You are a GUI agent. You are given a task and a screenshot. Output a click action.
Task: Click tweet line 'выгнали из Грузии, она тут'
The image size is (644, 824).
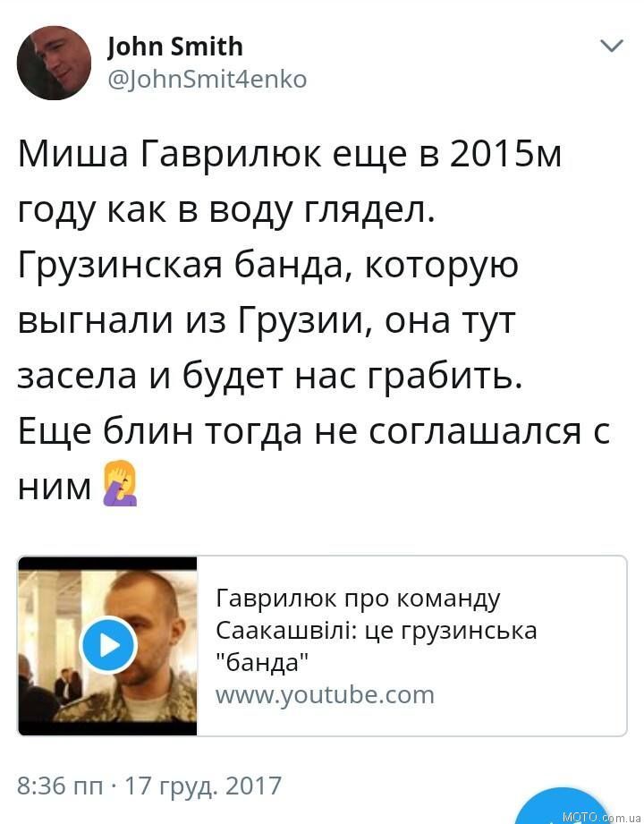267,320
